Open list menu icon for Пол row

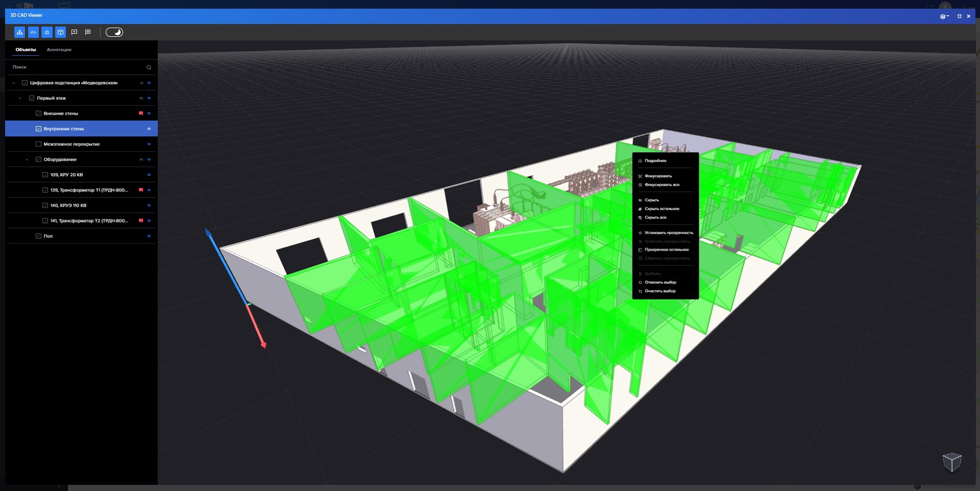pyautogui.click(x=149, y=236)
